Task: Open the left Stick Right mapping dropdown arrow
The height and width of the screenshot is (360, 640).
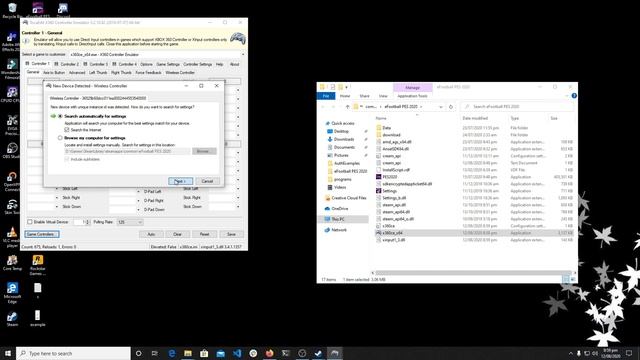Action: [57, 198]
